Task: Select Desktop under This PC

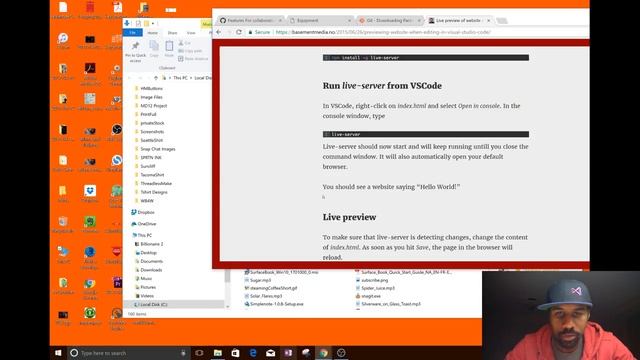Action: point(148,253)
